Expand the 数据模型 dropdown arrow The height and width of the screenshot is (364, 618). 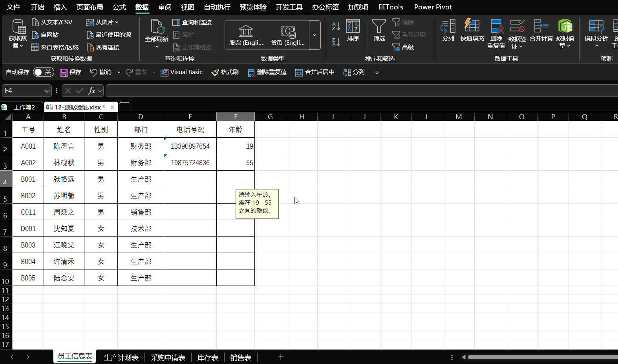[569, 46]
